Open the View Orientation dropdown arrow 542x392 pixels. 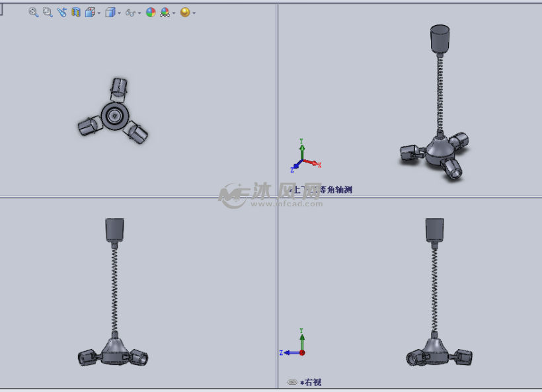(x=98, y=12)
